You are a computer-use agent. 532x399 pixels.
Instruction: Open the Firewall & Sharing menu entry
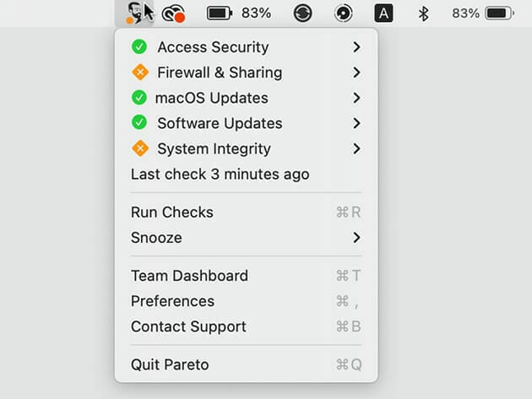(220, 73)
